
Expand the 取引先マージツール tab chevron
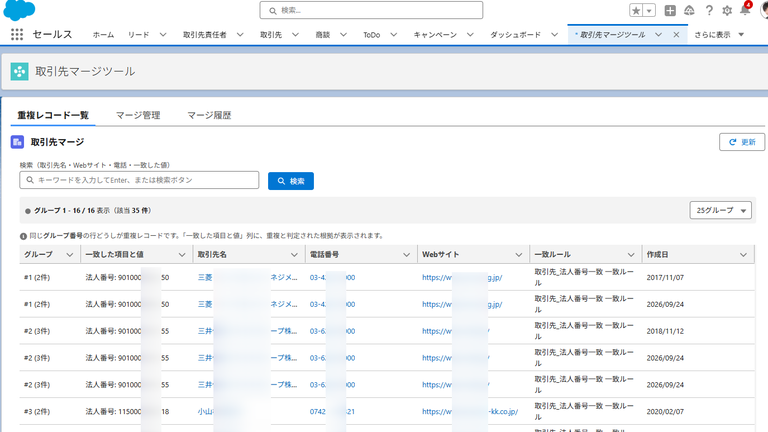coord(658,35)
